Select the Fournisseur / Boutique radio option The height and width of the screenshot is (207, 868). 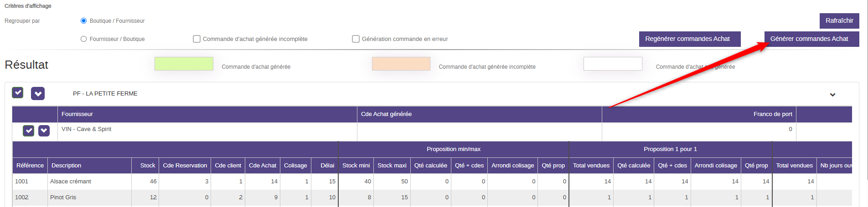83,39
